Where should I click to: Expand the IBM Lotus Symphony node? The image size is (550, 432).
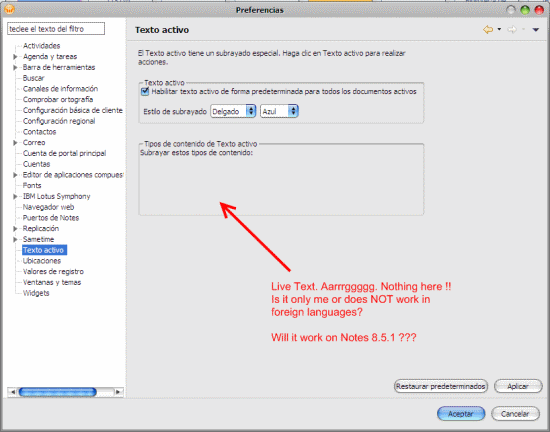[x=15, y=196]
